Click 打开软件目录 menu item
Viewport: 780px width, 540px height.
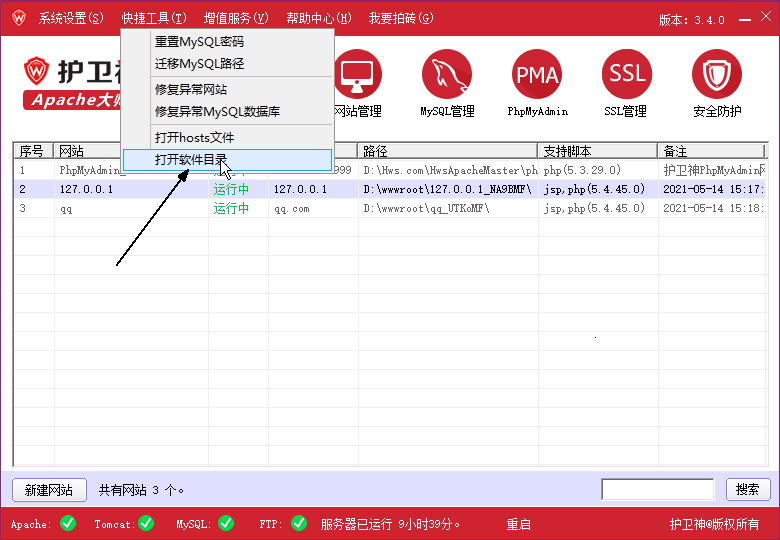[191, 160]
